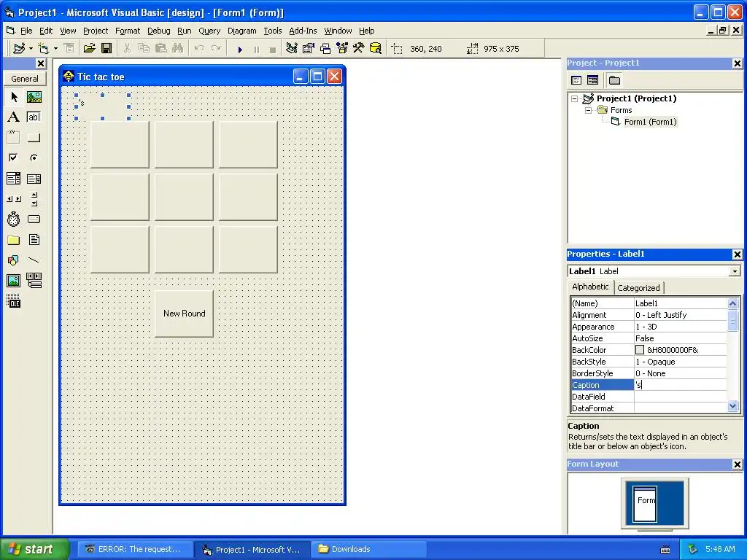Switch to the Alphabetic properties tab

[x=590, y=287]
